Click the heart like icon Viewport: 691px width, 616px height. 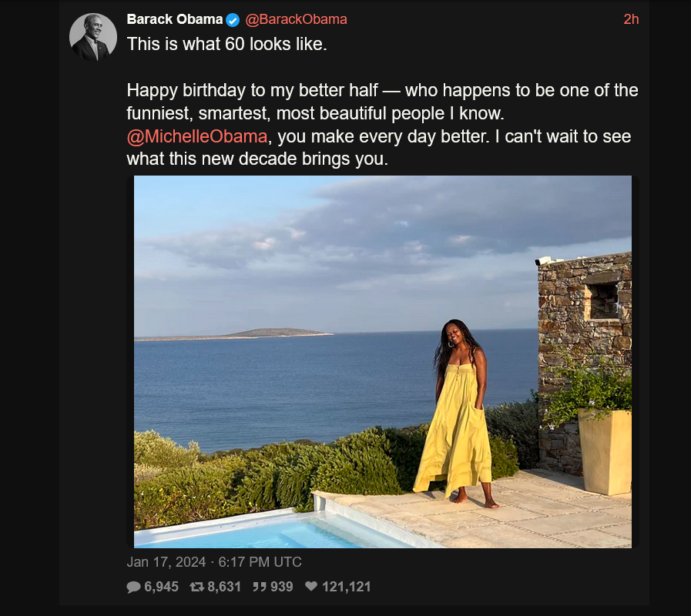311,587
